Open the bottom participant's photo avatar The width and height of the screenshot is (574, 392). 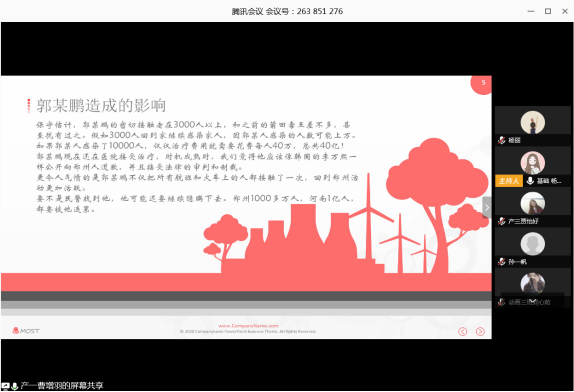coord(533,283)
